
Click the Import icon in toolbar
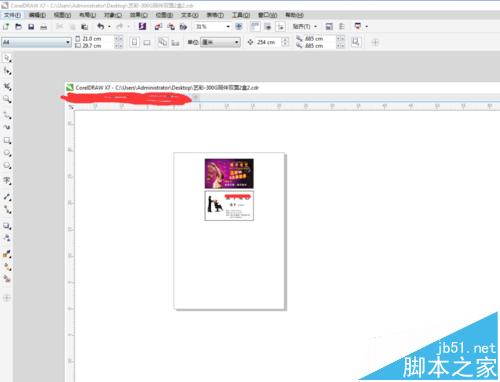click(158, 27)
